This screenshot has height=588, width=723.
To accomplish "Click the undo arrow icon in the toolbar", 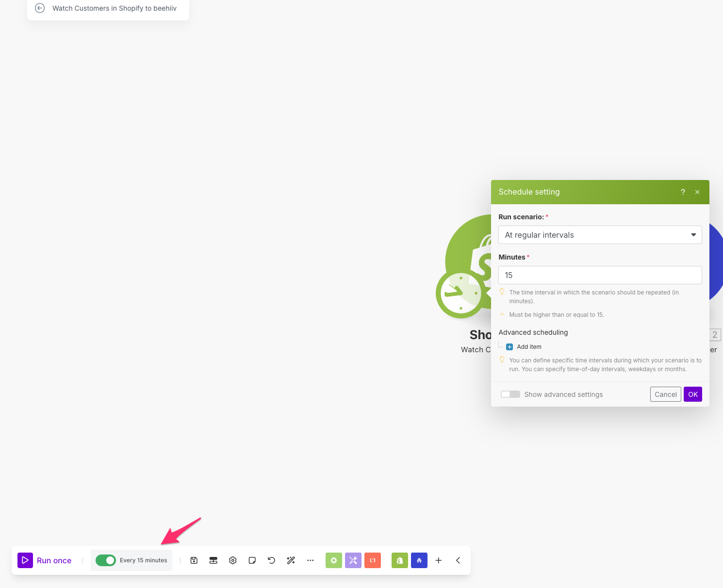I will click(x=272, y=560).
